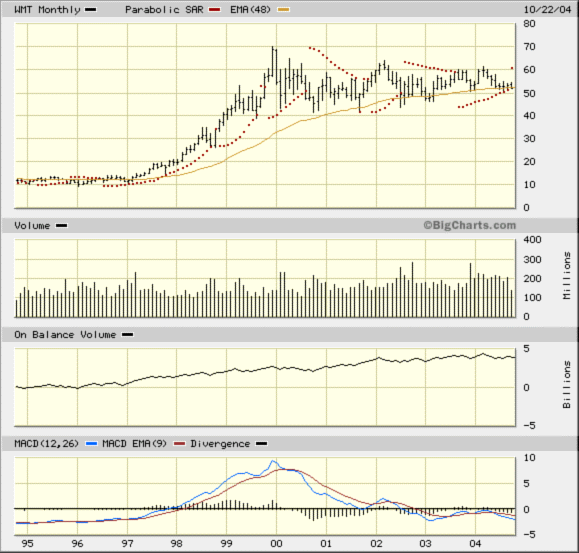Click the 96 year axis label
The image size is (579, 553).
pos(78,544)
